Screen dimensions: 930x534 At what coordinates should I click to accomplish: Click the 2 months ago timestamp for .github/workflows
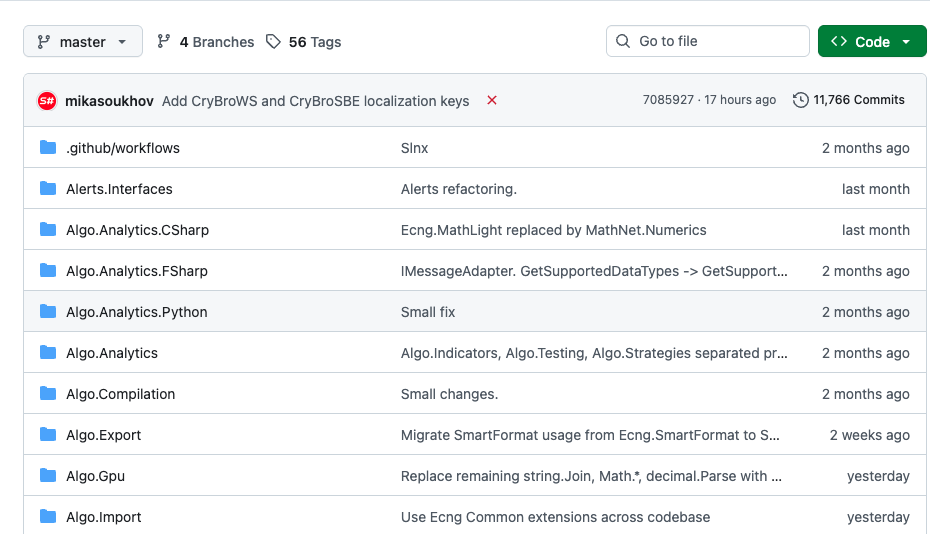[866, 148]
